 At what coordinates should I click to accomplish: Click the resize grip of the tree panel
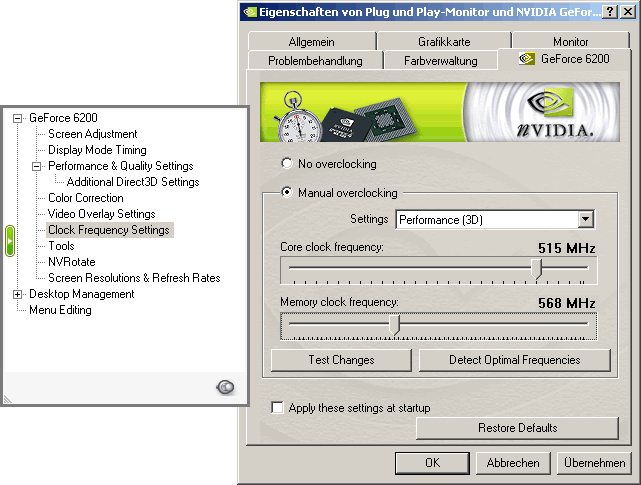point(8,399)
